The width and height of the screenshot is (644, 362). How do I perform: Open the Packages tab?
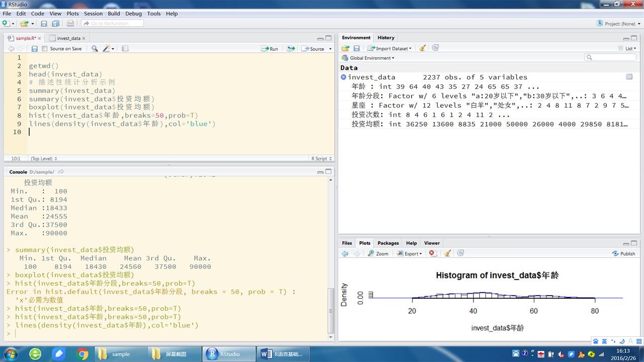pos(388,243)
